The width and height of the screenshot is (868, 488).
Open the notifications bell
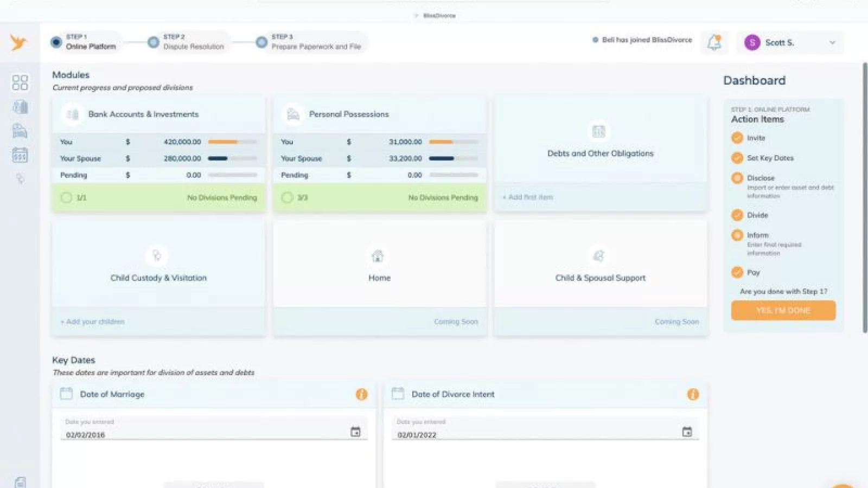714,42
